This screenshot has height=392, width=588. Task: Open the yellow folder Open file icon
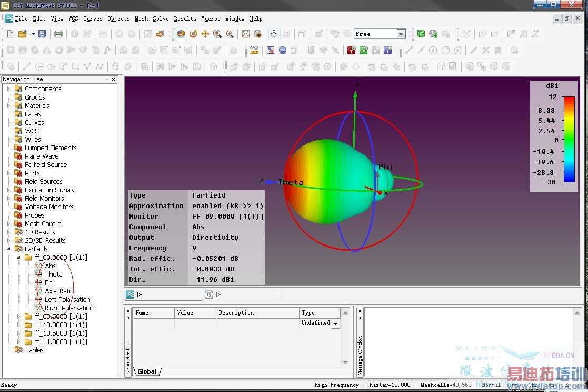[x=22, y=34]
